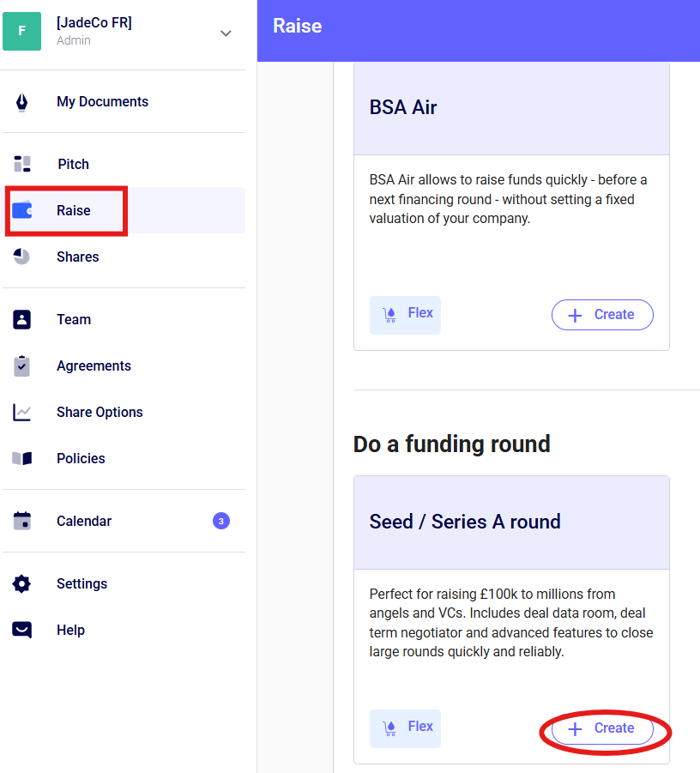Click the Agreements clipboard icon
700x773 pixels.
(21, 365)
